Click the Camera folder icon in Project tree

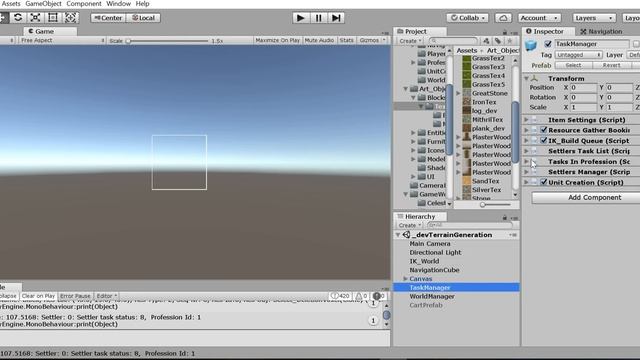pyautogui.click(x=414, y=185)
